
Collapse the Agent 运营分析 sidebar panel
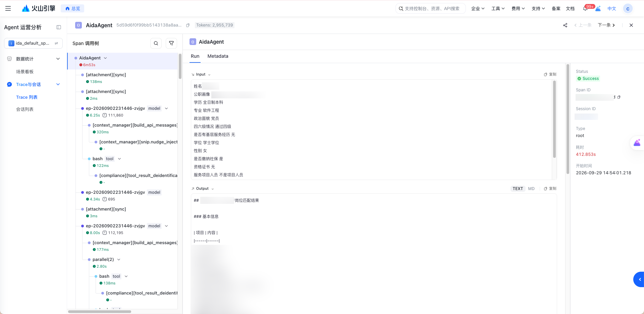59,27
